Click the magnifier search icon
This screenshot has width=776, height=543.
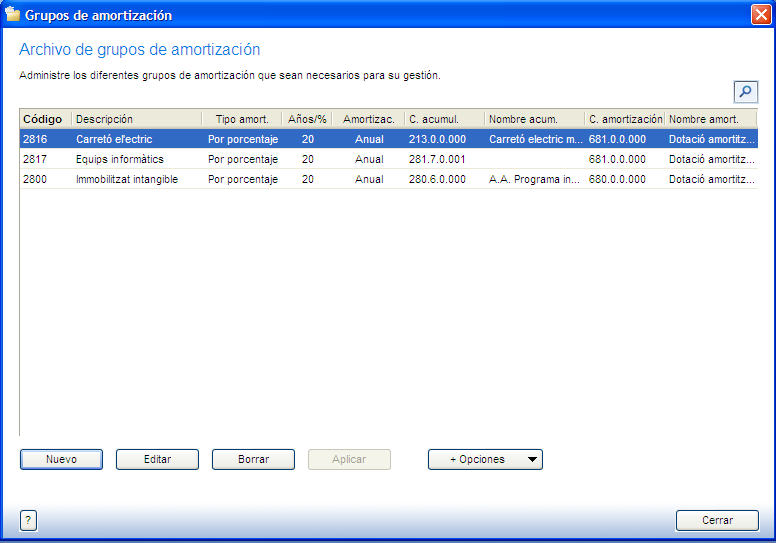pos(746,92)
